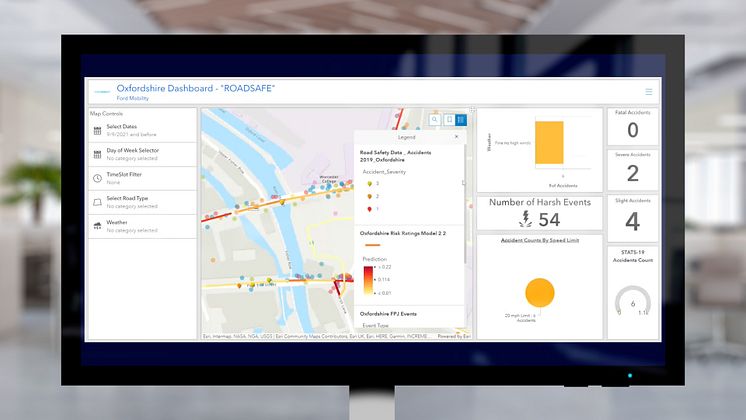Click the Slight Accidents indicator value 4

[632, 221]
